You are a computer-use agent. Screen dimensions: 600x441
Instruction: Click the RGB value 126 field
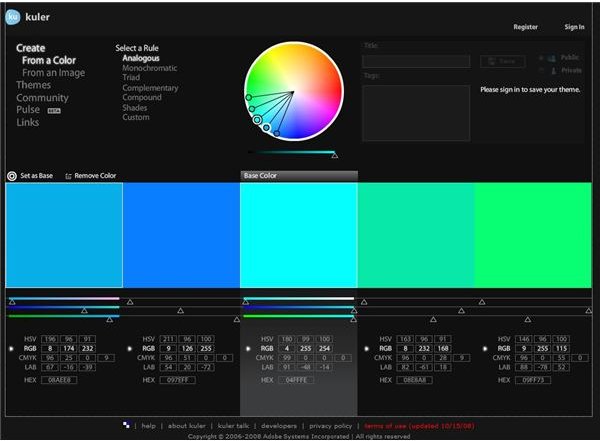(x=187, y=348)
